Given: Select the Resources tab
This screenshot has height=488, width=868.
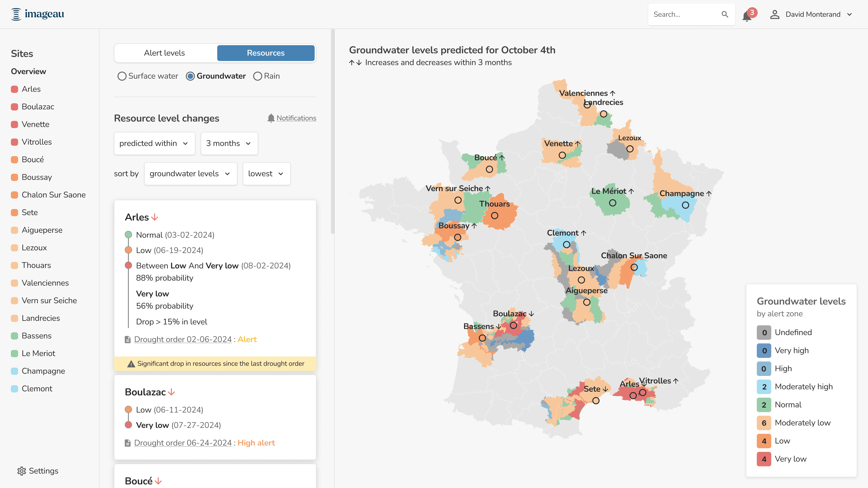Looking at the screenshot, I should tap(266, 53).
